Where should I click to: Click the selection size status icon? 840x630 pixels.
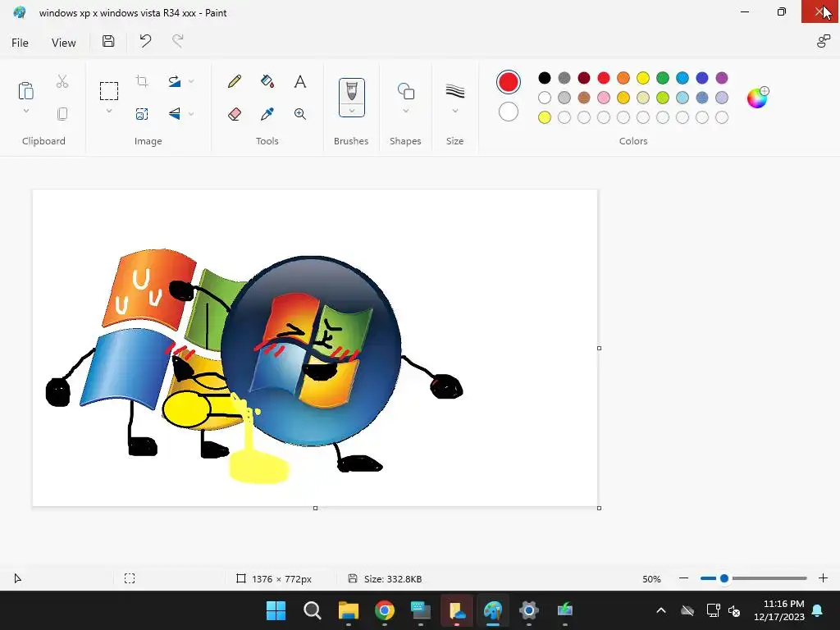(x=130, y=578)
